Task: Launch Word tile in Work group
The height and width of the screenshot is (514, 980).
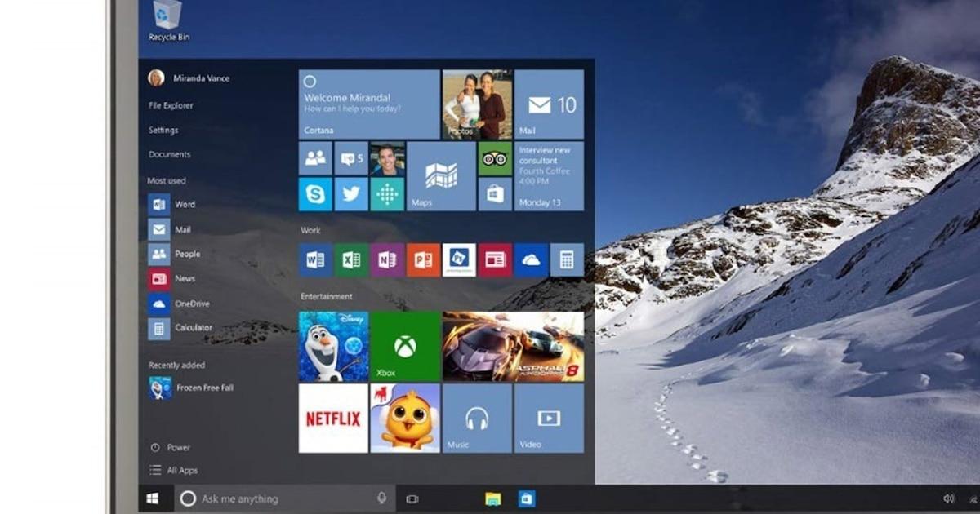Action: click(315, 259)
